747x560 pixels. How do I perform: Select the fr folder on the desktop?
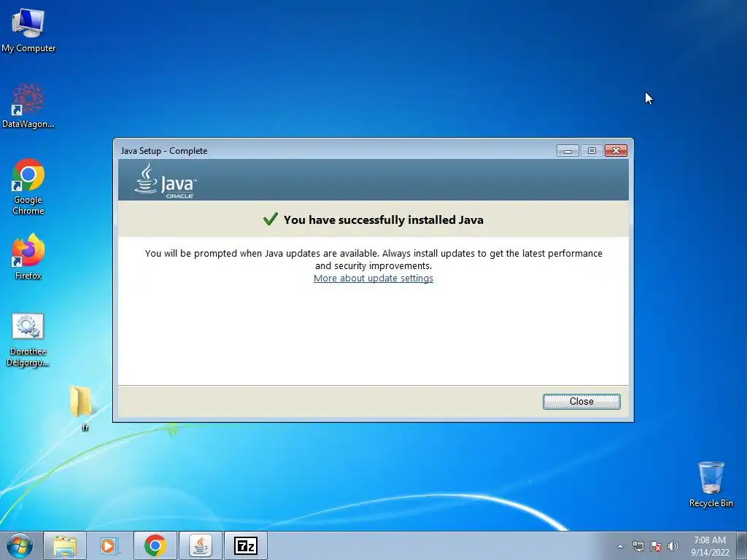82,408
